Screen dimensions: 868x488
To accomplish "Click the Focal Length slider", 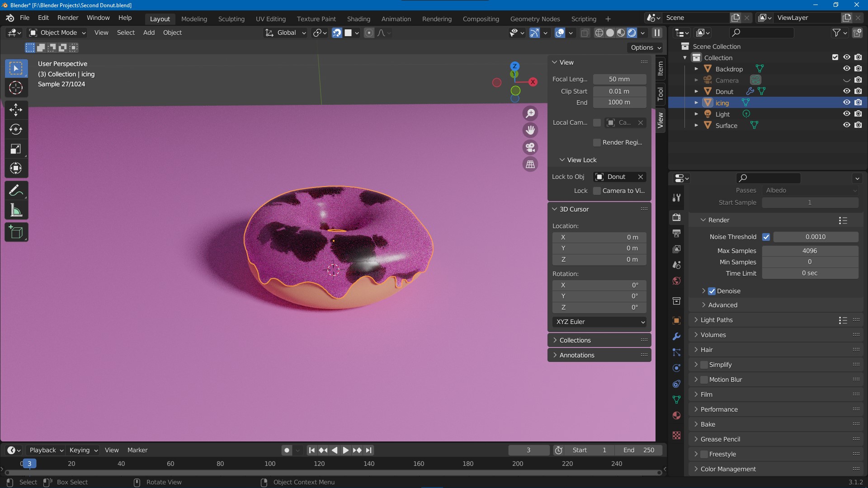I will point(619,79).
